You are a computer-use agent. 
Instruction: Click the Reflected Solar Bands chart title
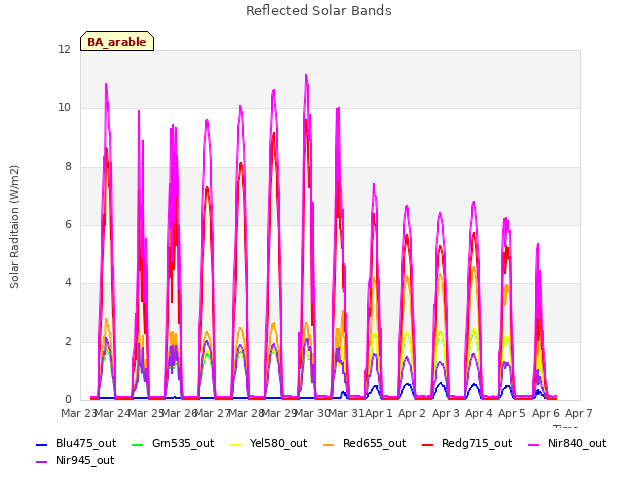(x=319, y=11)
